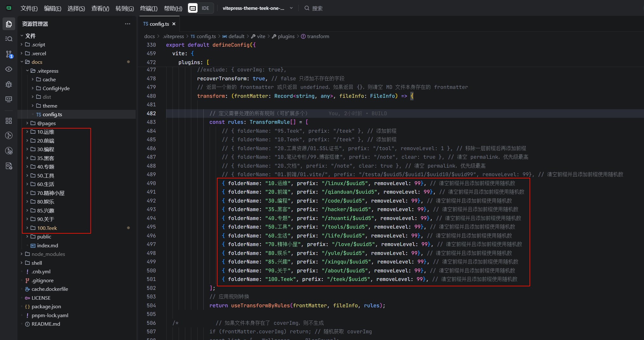644x340 pixels.
Task: Open the source control icon with badge
Action: 9,54
